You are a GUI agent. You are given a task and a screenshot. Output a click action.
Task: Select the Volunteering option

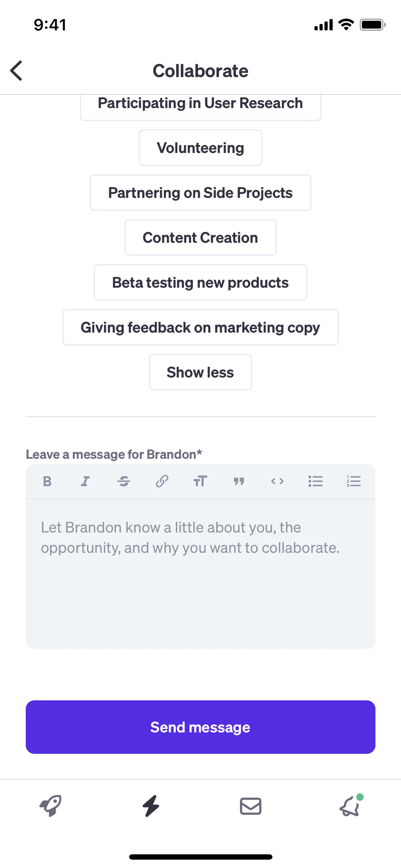point(200,148)
